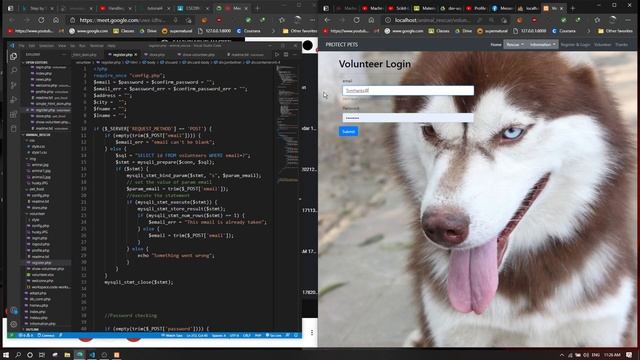Click the Split Editor icon in VS Code
This screenshot has height=360, width=640.
coord(286,54)
